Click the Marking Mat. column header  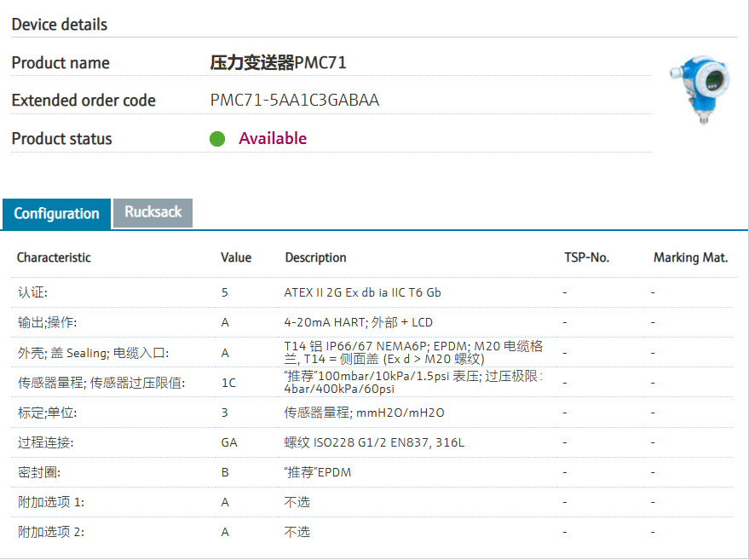click(x=690, y=257)
